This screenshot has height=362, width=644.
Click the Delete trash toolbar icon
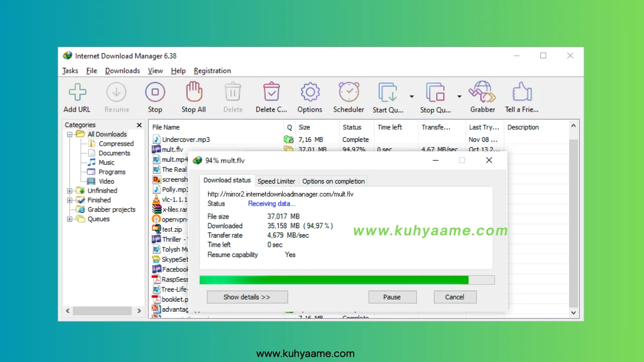(232, 93)
